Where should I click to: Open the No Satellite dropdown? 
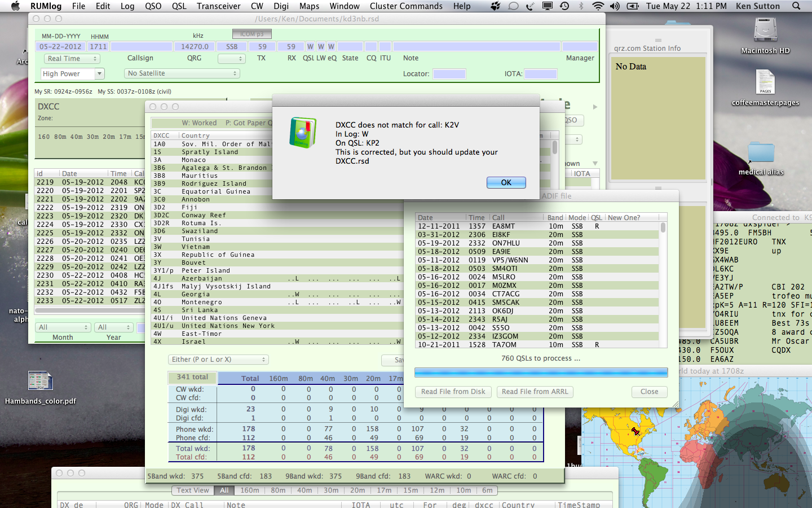coord(182,73)
